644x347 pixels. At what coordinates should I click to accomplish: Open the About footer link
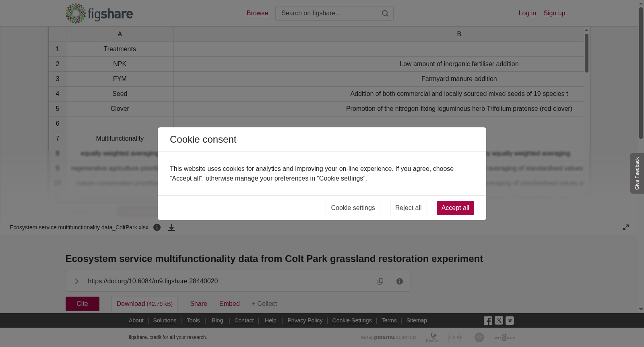136,320
